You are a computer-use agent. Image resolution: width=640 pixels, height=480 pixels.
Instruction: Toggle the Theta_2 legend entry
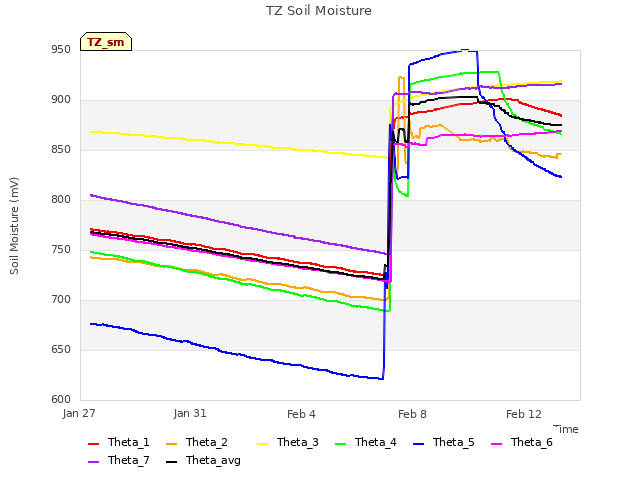point(197,442)
